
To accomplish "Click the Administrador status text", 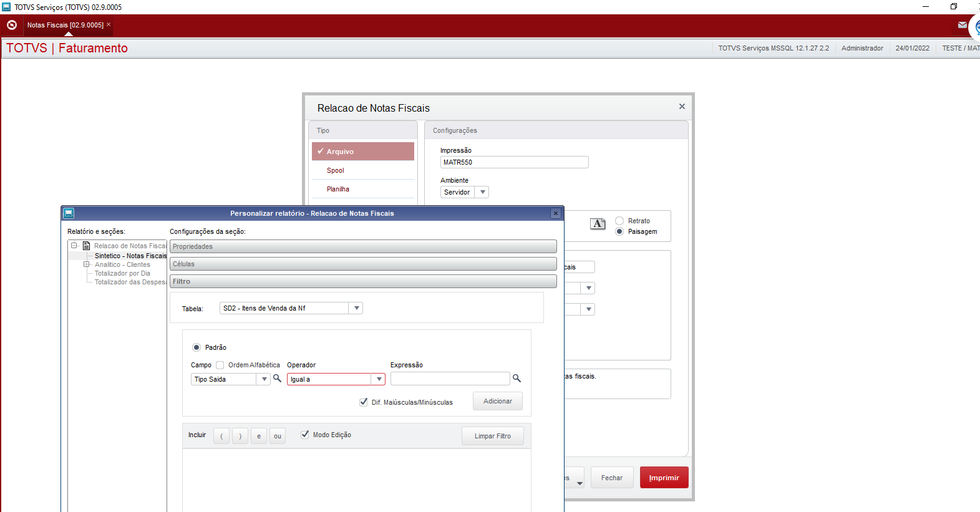I will [x=862, y=48].
